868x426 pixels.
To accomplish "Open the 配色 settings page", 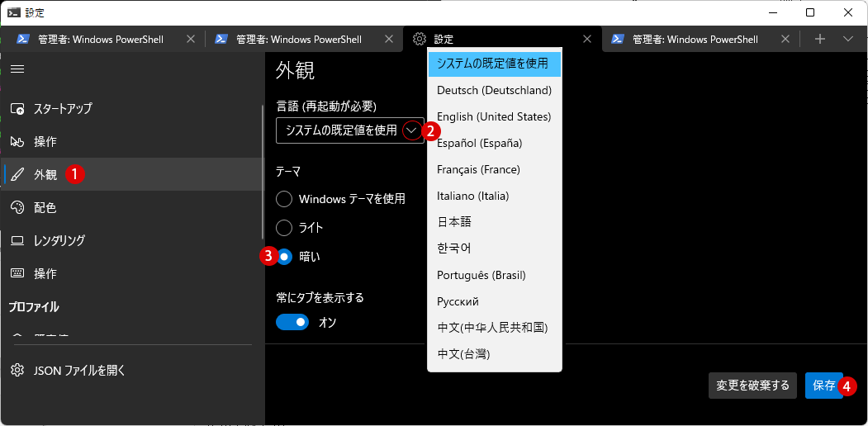I will coord(132,207).
